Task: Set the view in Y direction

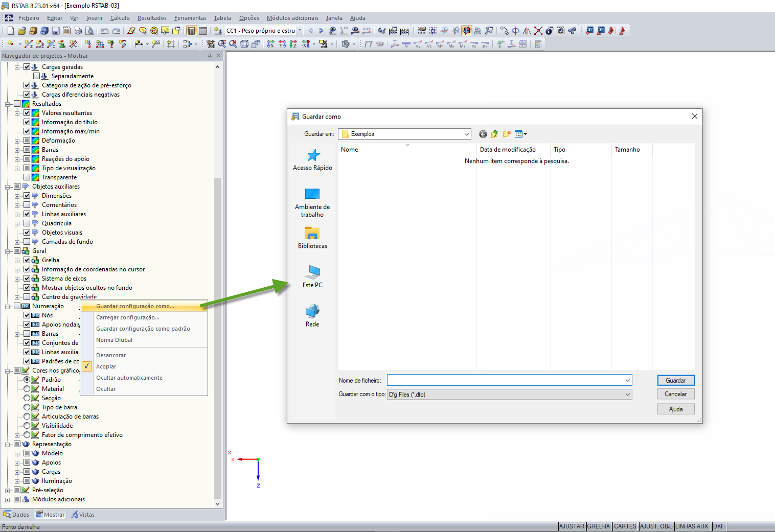Action: (282, 44)
